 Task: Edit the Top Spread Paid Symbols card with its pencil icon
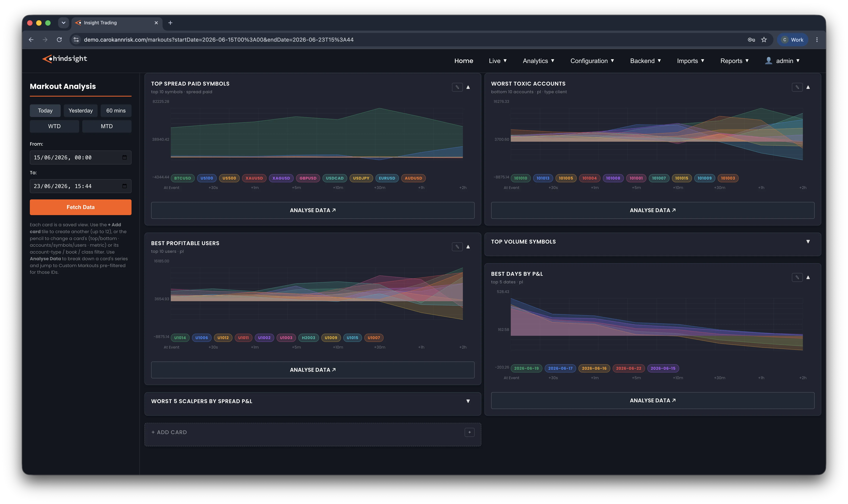[457, 87]
